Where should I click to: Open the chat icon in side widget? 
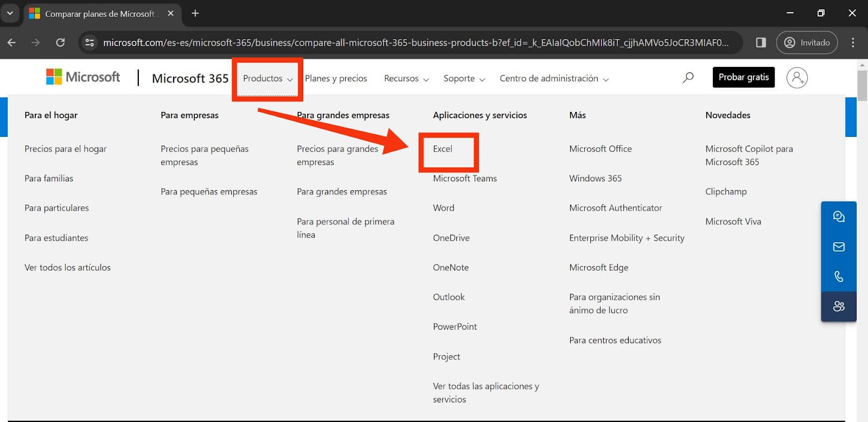(839, 217)
